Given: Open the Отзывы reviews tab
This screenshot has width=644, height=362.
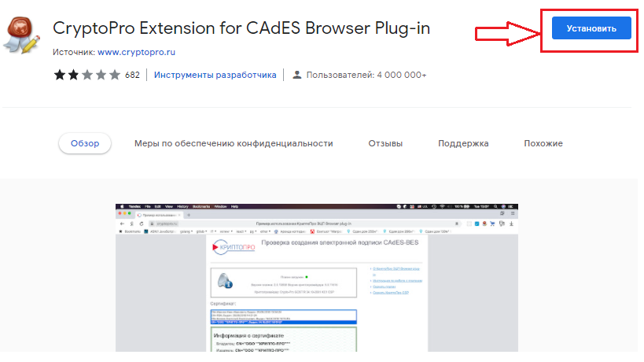Looking at the screenshot, I should tap(385, 143).
